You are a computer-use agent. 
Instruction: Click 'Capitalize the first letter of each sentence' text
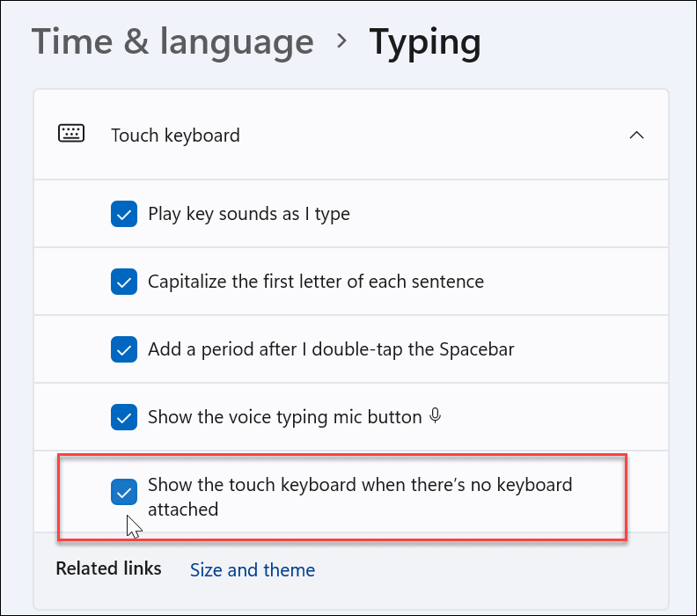click(316, 282)
